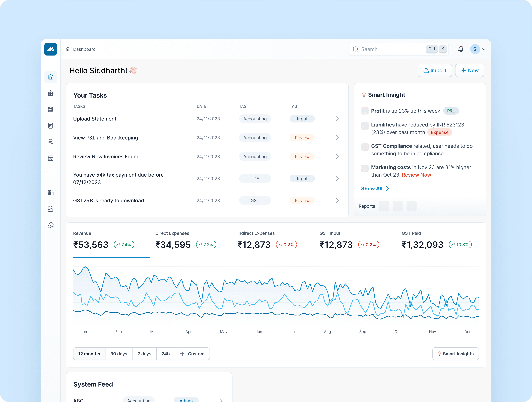532x402 pixels.
Task: Click the headset support sidebar icon
Action: pos(50,225)
